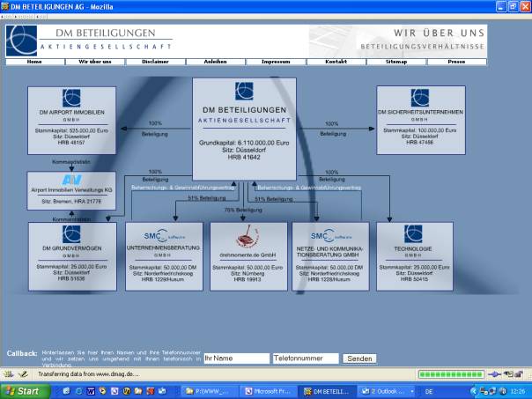Viewport: 532px width, 399px height.
Task: Click 'UNTERNEHMENSBERATUNG' company name
Action: [163, 248]
